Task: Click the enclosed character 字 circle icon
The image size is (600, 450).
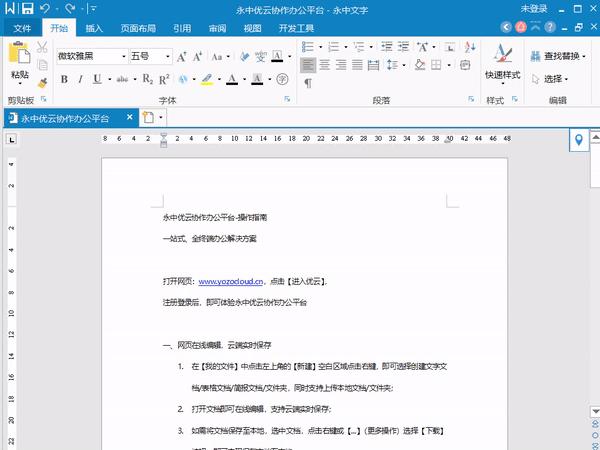Action: (x=282, y=79)
